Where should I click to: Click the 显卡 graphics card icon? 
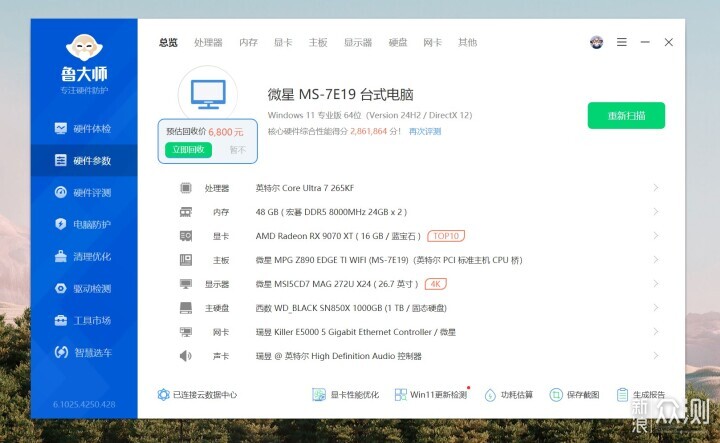coord(186,236)
